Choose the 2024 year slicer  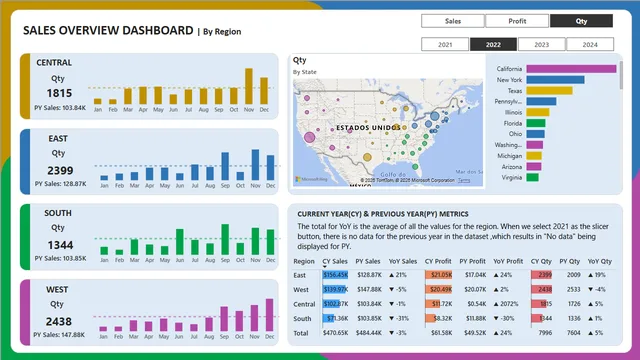pos(590,44)
